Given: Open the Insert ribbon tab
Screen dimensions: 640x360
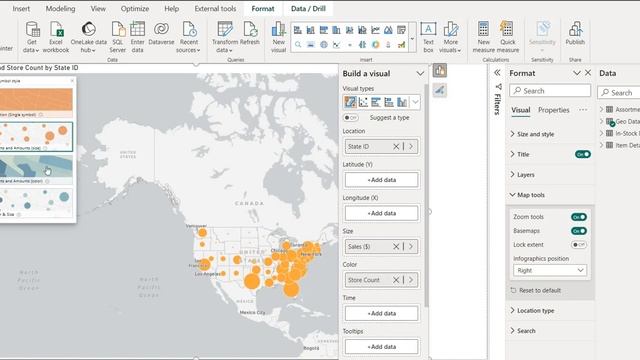Looking at the screenshot, I should [x=21, y=9].
